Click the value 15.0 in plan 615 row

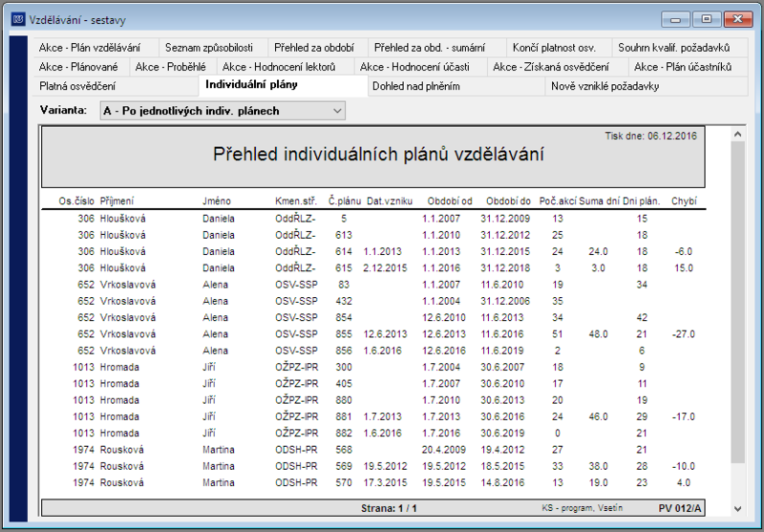684,268
